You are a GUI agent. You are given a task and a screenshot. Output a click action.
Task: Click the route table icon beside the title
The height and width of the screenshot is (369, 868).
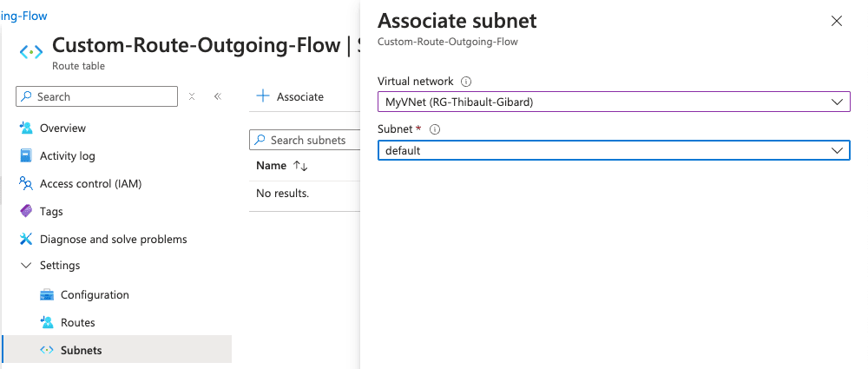(x=31, y=52)
